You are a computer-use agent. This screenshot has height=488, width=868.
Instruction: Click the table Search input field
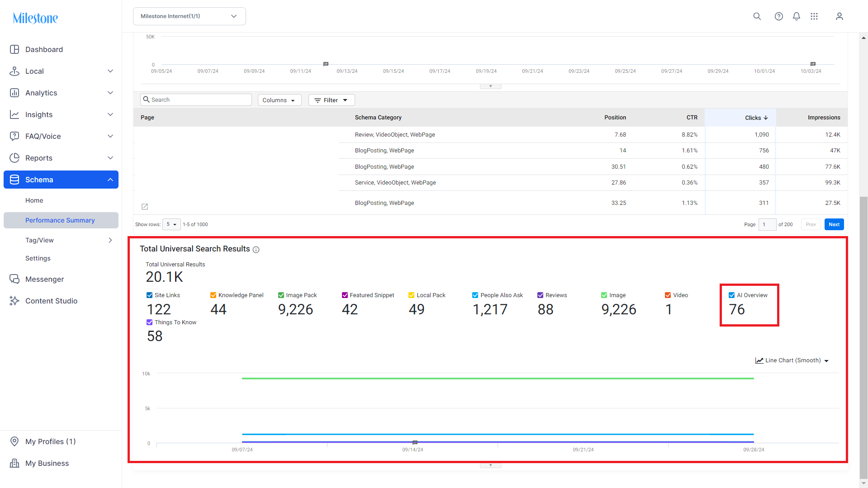click(x=196, y=99)
